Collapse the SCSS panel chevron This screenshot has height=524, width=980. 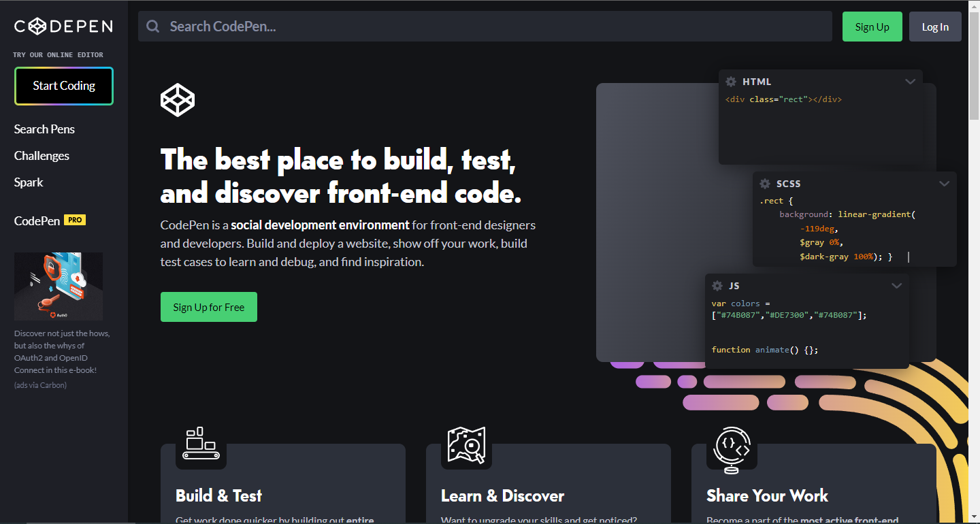click(x=944, y=184)
